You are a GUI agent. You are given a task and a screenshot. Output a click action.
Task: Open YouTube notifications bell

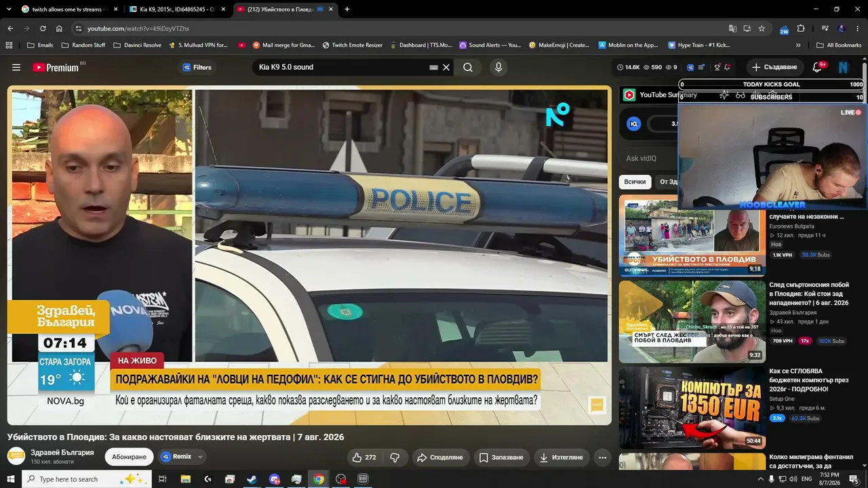pyautogui.click(x=818, y=67)
